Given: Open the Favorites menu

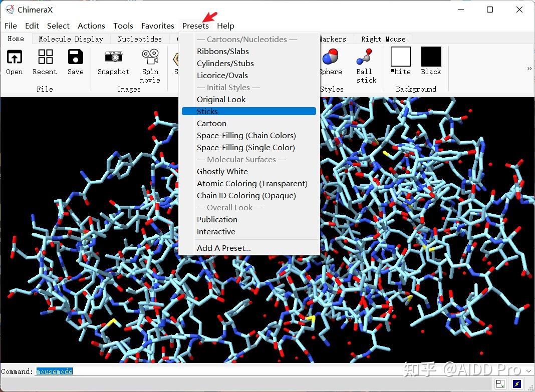Looking at the screenshot, I should click(157, 26).
